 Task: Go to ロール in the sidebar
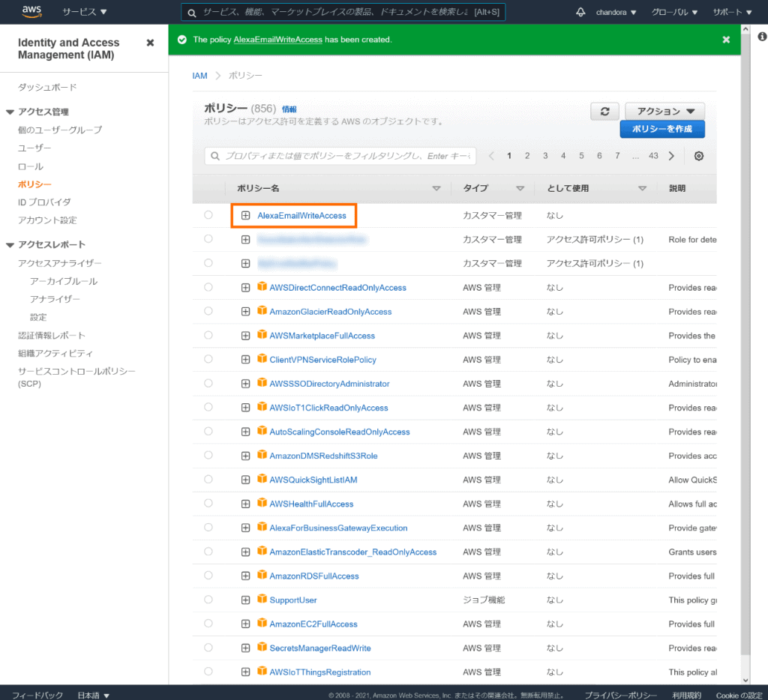(x=30, y=166)
